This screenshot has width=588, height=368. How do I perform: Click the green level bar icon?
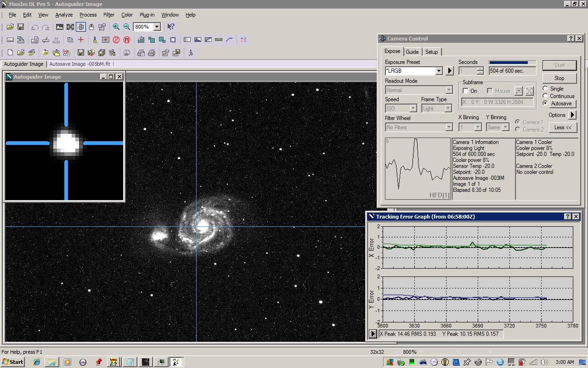[x=219, y=40]
